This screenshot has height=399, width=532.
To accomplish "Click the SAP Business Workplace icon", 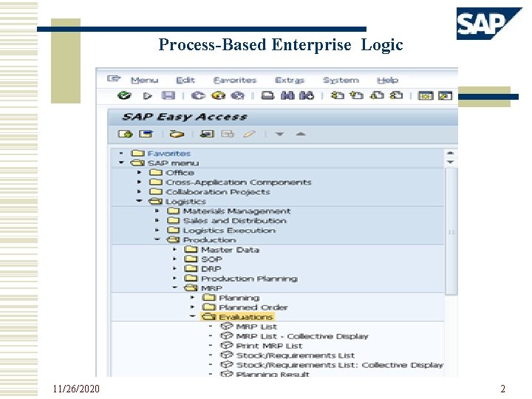I will click(x=177, y=134).
